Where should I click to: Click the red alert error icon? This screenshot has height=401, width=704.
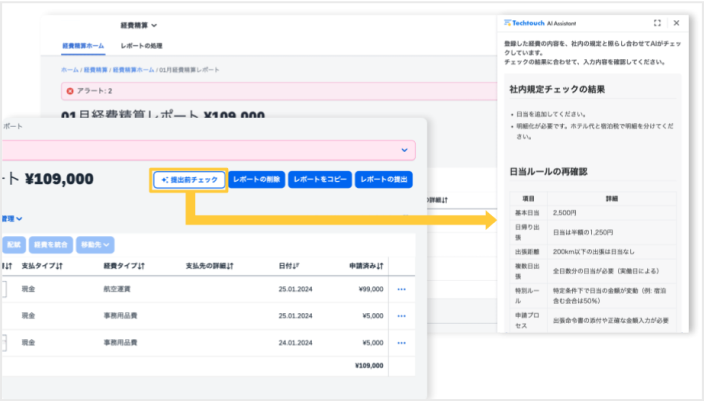70,91
